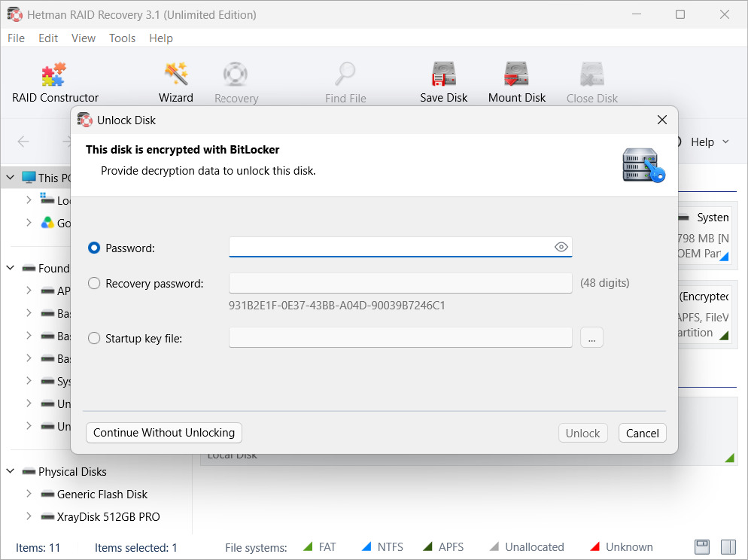Click the dark green APFS legend triangle
This screenshot has height=560, width=748.
click(427, 546)
